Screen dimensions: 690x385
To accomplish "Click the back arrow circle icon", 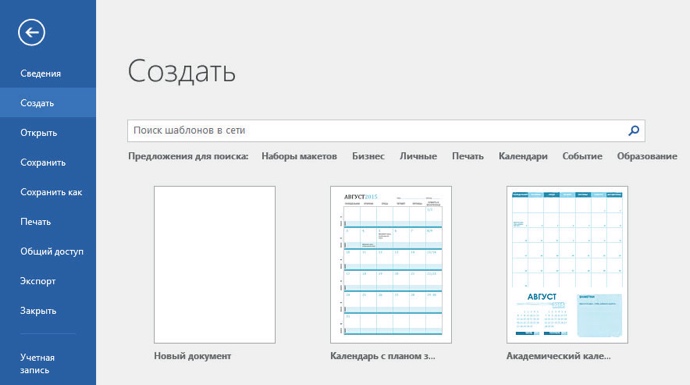I will [x=32, y=32].
